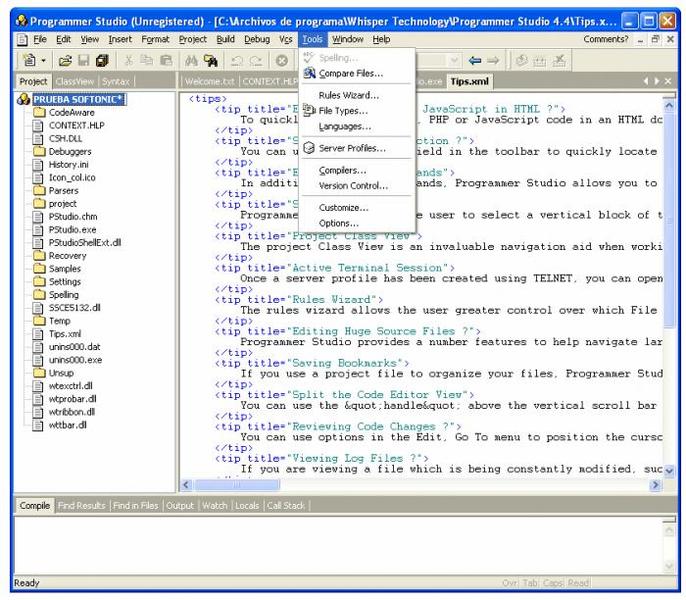Click the Save disk icon
This screenshot has width=686, height=600.
pos(84,60)
